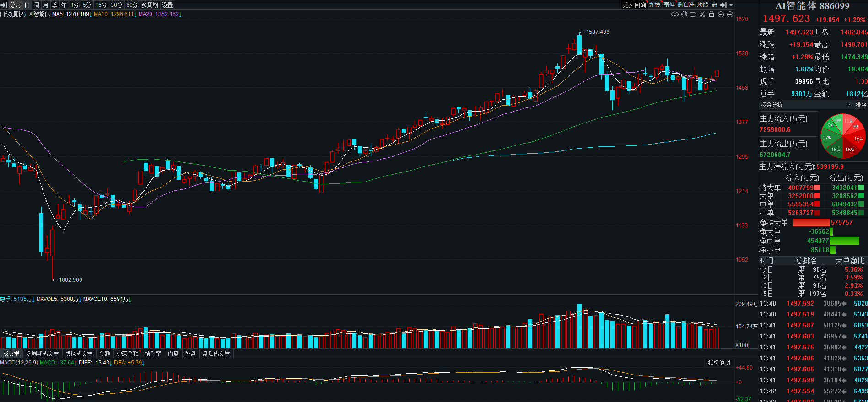Click the 资金分析 section header
The width and height of the screenshot is (868, 402).
[x=771, y=105]
